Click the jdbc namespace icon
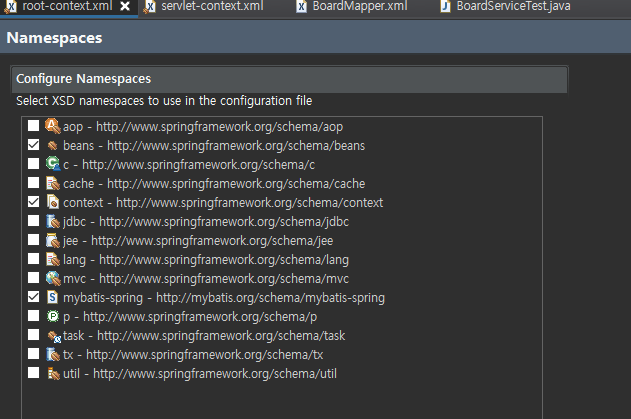The width and height of the screenshot is (631, 419). pos(53,221)
